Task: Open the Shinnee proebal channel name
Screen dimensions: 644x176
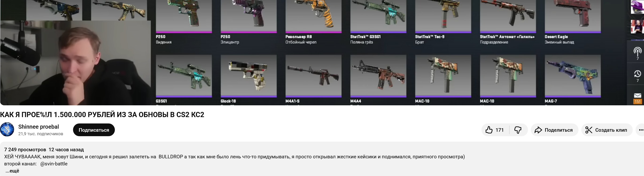Action: tap(39, 127)
